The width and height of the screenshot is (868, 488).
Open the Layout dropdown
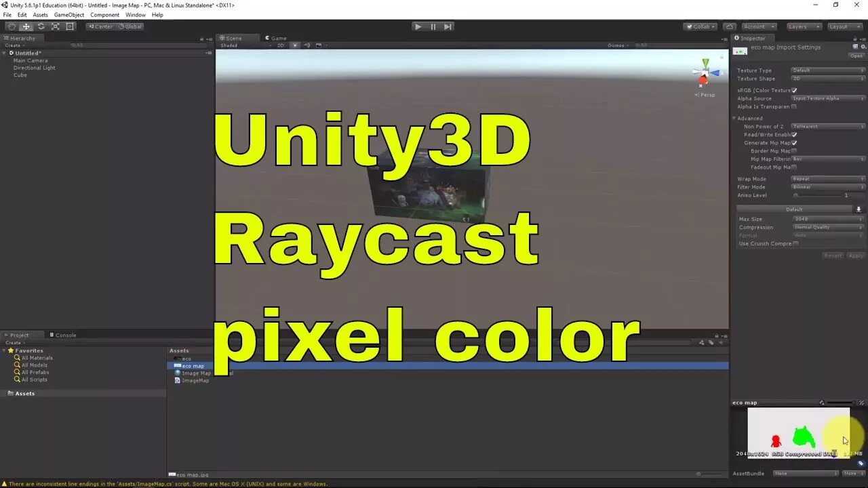click(x=844, y=26)
